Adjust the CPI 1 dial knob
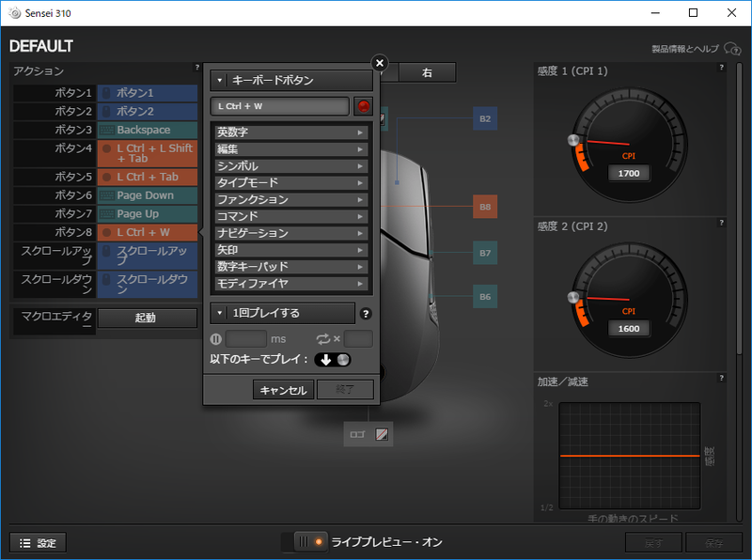This screenshot has height=560, width=752. click(x=573, y=140)
